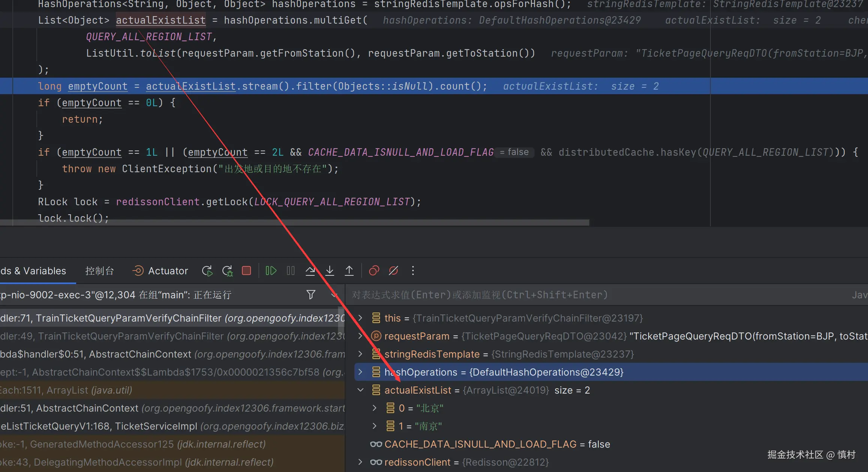This screenshot has width=868, height=472.
Task: Open the debug toolbar more-options menu
Action: [x=413, y=271]
